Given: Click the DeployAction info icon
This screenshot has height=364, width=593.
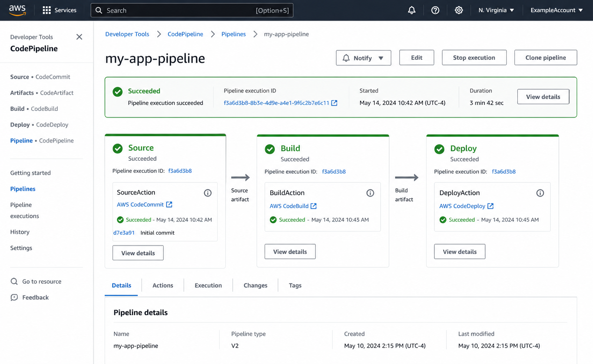Looking at the screenshot, I should pos(540,193).
